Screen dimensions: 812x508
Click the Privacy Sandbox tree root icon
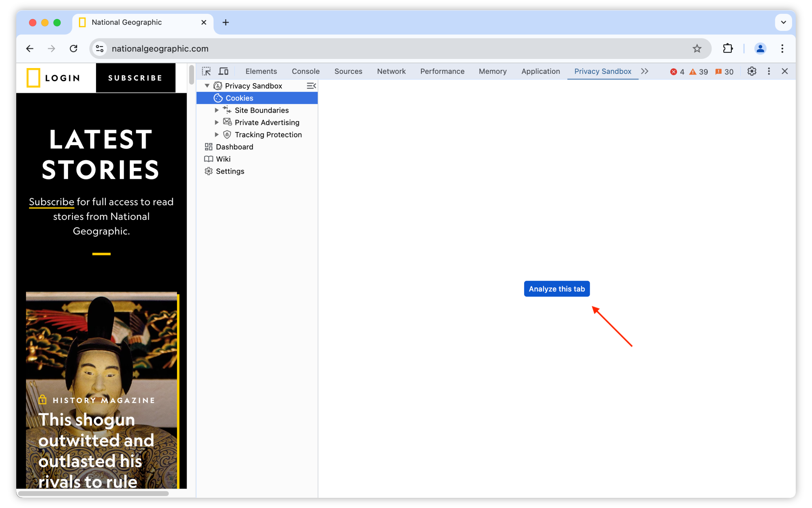click(x=218, y=86)
